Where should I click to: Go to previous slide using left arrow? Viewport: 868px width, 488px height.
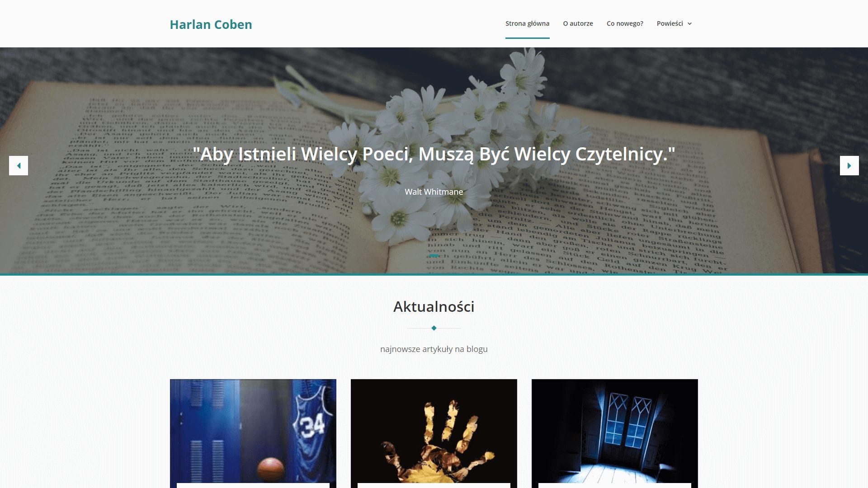point(19,165)
